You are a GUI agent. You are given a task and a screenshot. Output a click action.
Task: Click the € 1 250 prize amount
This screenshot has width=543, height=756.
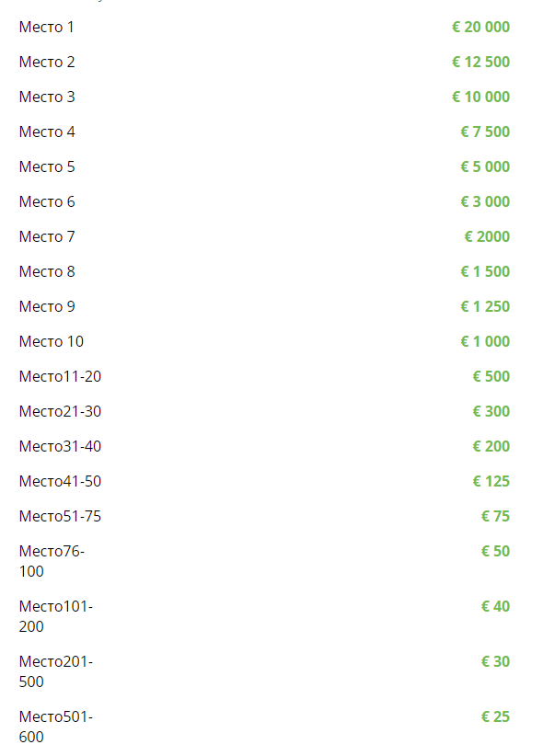485,306
